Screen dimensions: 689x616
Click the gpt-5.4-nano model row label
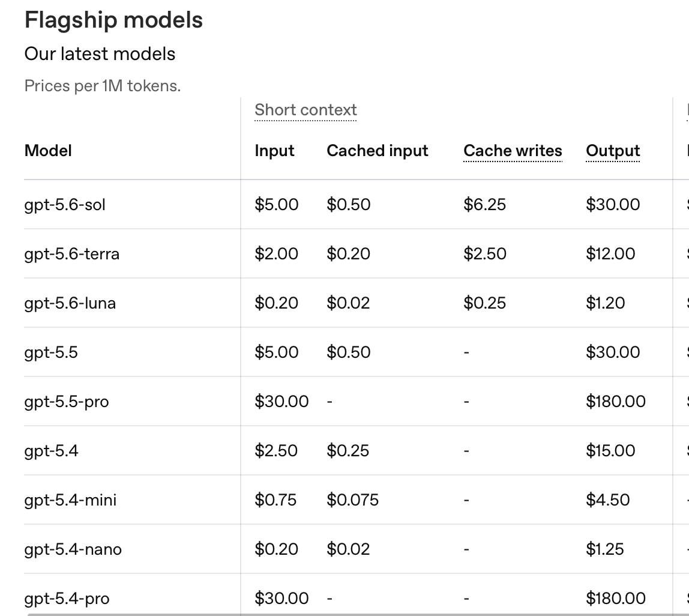coord(73,549)
